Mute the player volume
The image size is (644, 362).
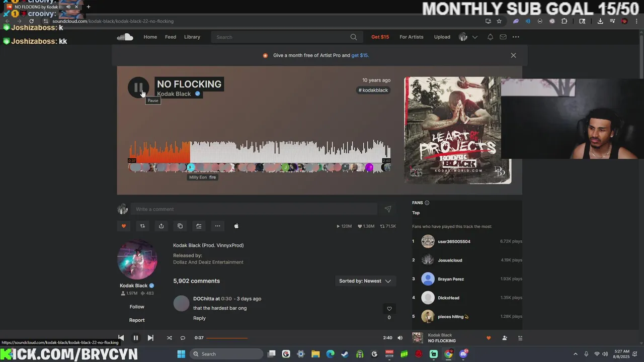tap(400, 338)
